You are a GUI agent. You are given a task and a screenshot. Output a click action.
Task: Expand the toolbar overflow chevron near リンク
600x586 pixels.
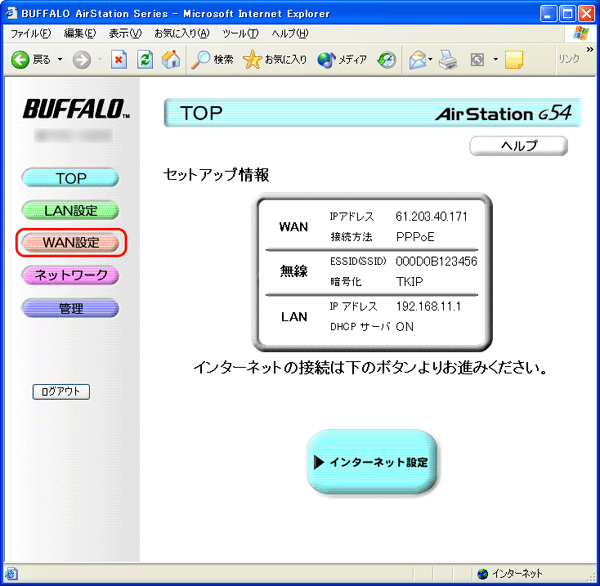(x=590, y=49)
